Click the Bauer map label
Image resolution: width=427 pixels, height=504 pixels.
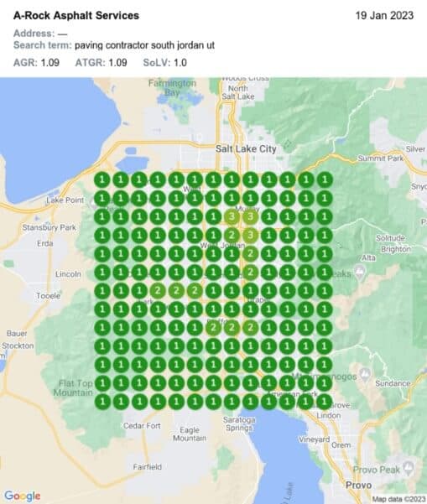(x=17, y=333)
